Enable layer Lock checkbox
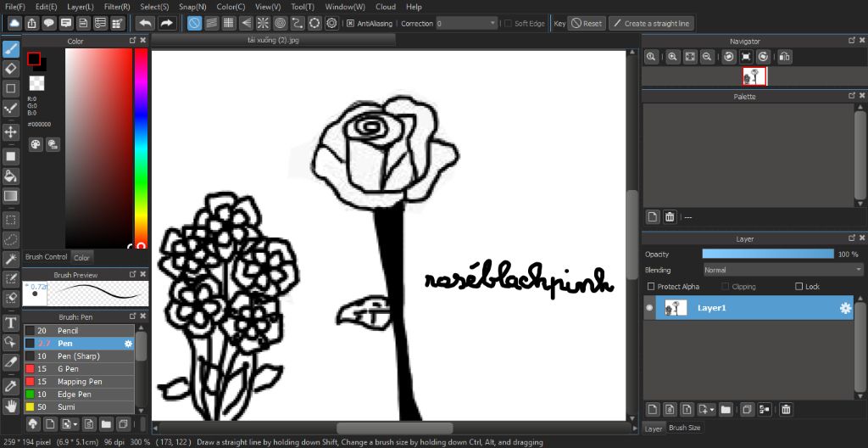Viewport: 868px width, 448px height. [x=798, y=287]
